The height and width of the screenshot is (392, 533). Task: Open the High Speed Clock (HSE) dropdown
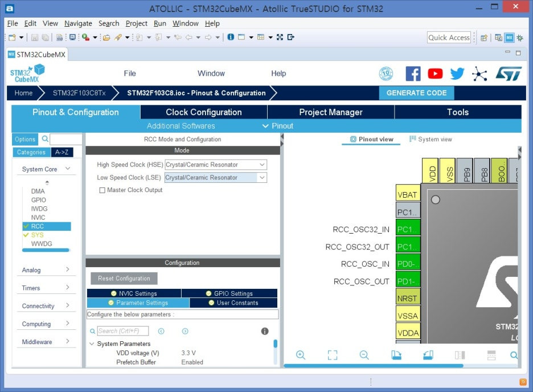216,165
